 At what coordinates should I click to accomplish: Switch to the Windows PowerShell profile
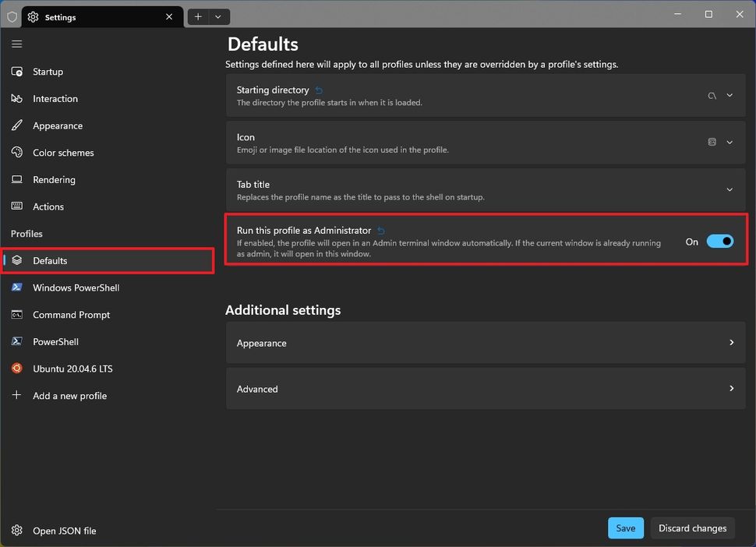click(x=76, y=287)
